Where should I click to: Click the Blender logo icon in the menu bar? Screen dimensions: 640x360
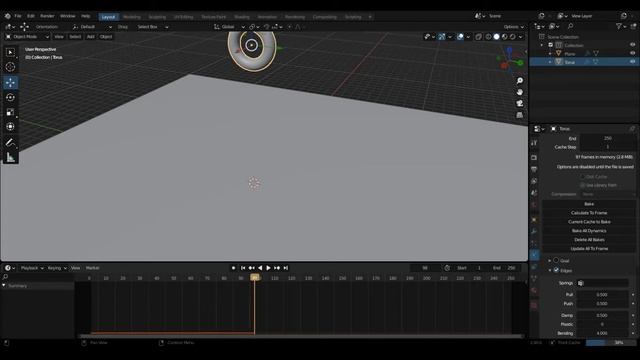click(x=7, y=16)
